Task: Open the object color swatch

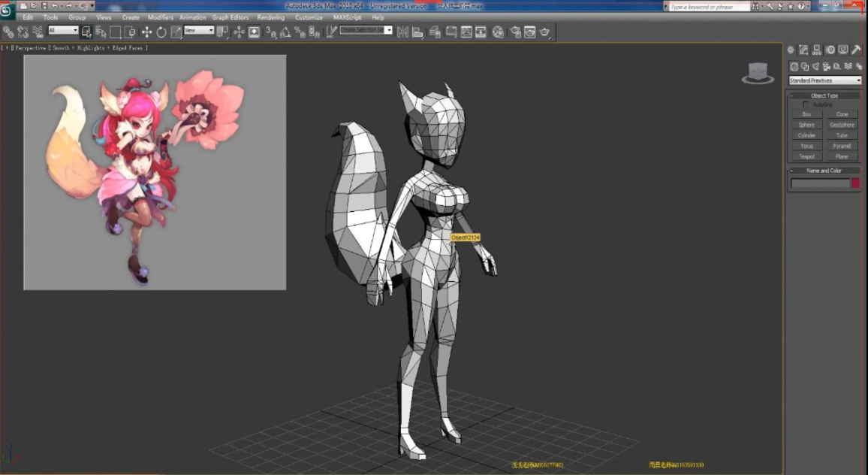Action: pos(856,183)
